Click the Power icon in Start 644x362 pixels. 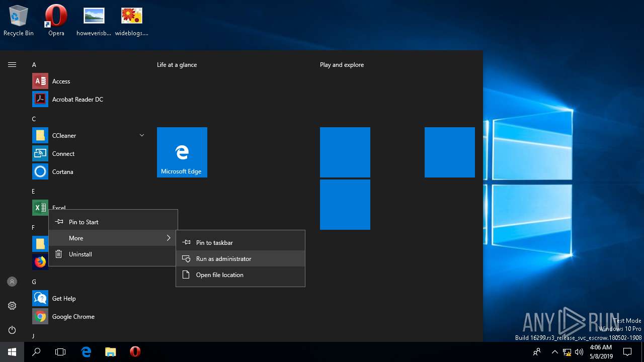pos(12,330)
